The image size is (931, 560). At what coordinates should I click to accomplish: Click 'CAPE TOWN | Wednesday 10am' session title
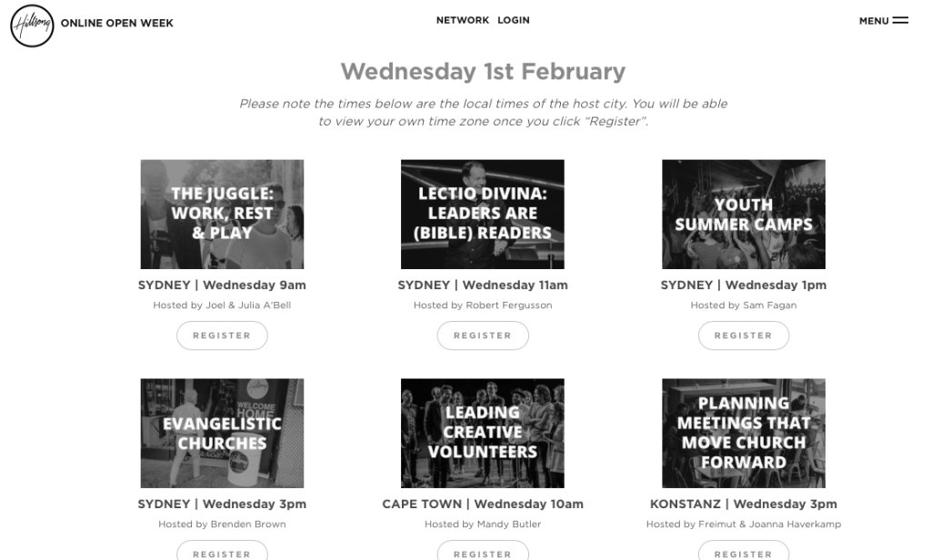click(x=483, y=505)
